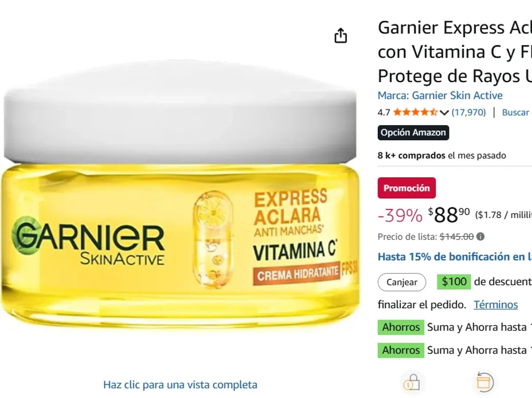Click the green $100 discount label
The image size is (532, 398).
coord(454,281)
